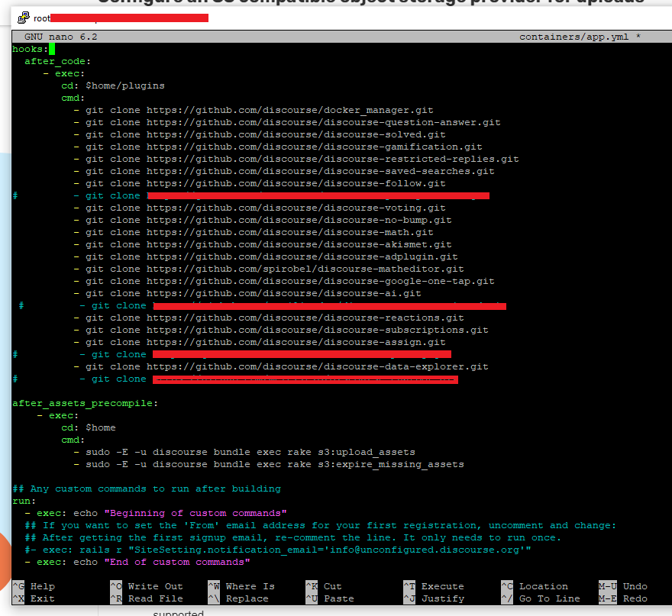The image size is (672, 616).
Task: Click the 'hooks:' line
Action: (x=30, y=50)
